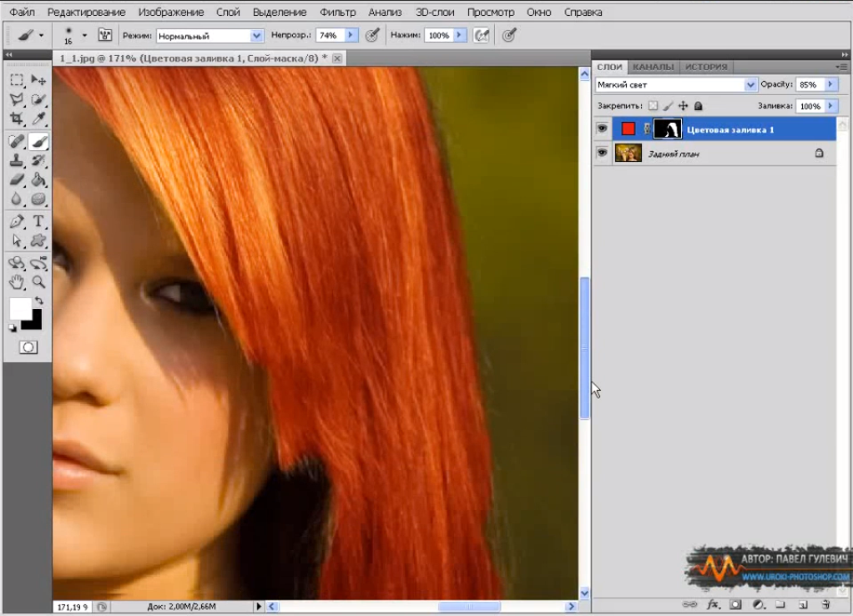The width and height of the screenshot is (853, 616).
Task: Activate the Crop tool
Action: [x=17, y=119]
